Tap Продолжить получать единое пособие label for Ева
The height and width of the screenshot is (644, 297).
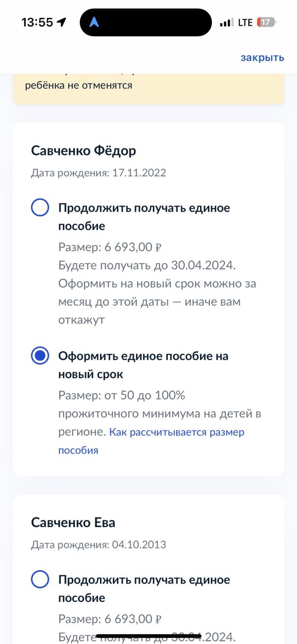click(x=144, y=589)
